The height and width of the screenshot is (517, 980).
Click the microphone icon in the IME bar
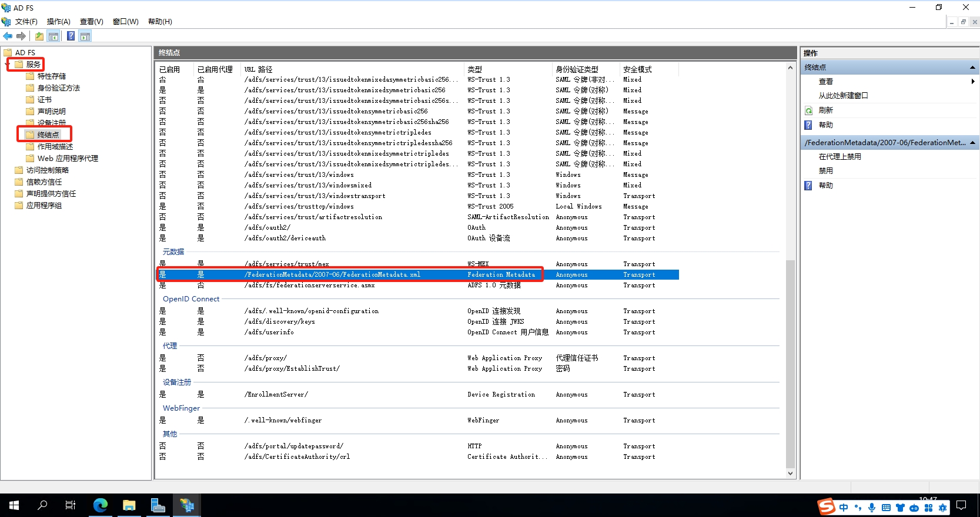click(x=871, y=508)
